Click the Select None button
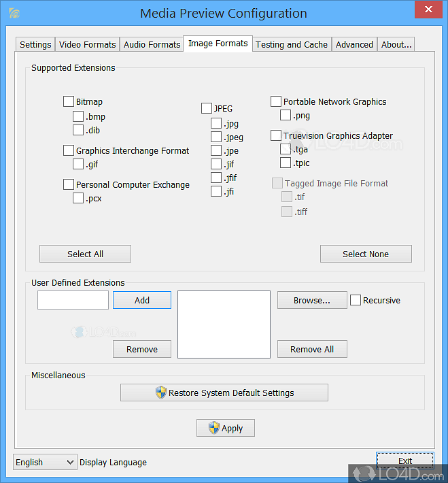Image resolution: width=448 pixels, height=483 pixels. (x=366, y=254)
